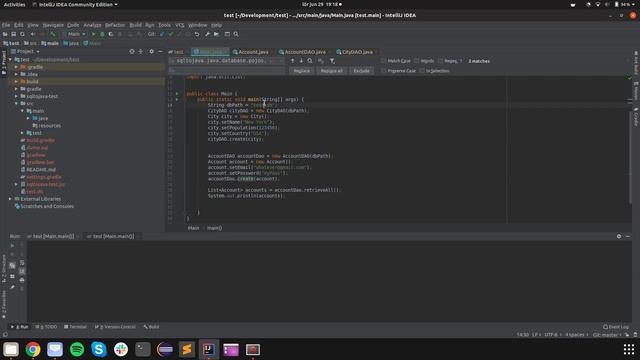
Task: Click the locate current file target icon
Action: [132, 51]
